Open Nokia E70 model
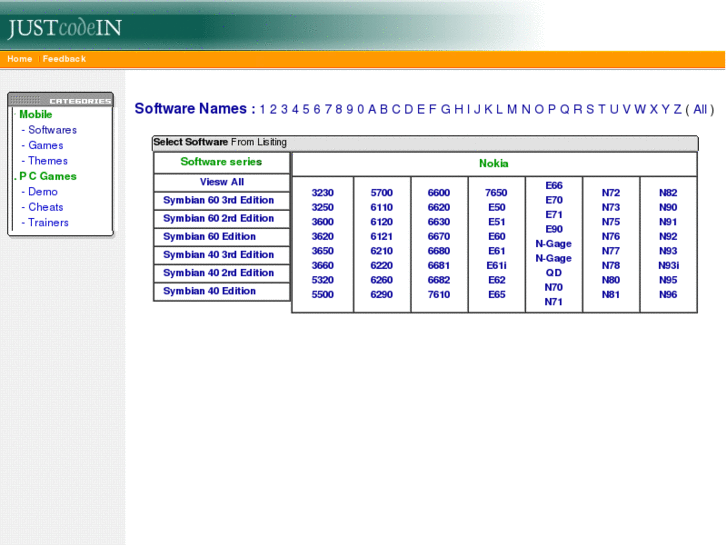727x545 pixels. click(x=554, y=200)
